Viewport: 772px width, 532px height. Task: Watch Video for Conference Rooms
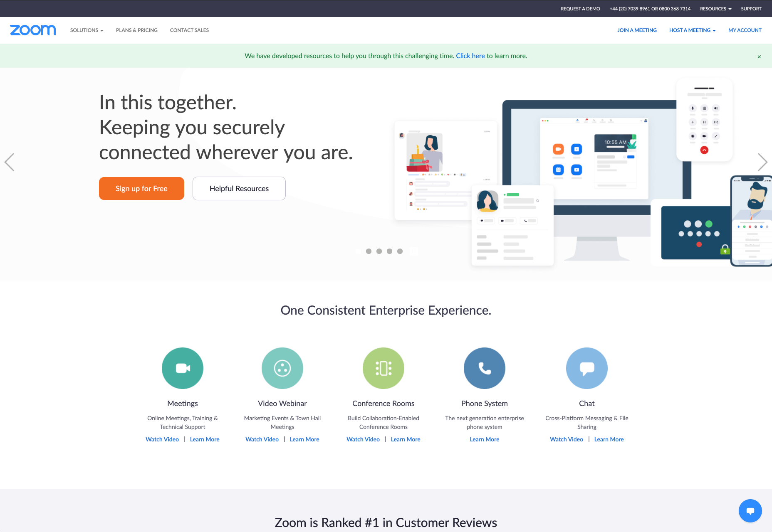click(363, 439)
